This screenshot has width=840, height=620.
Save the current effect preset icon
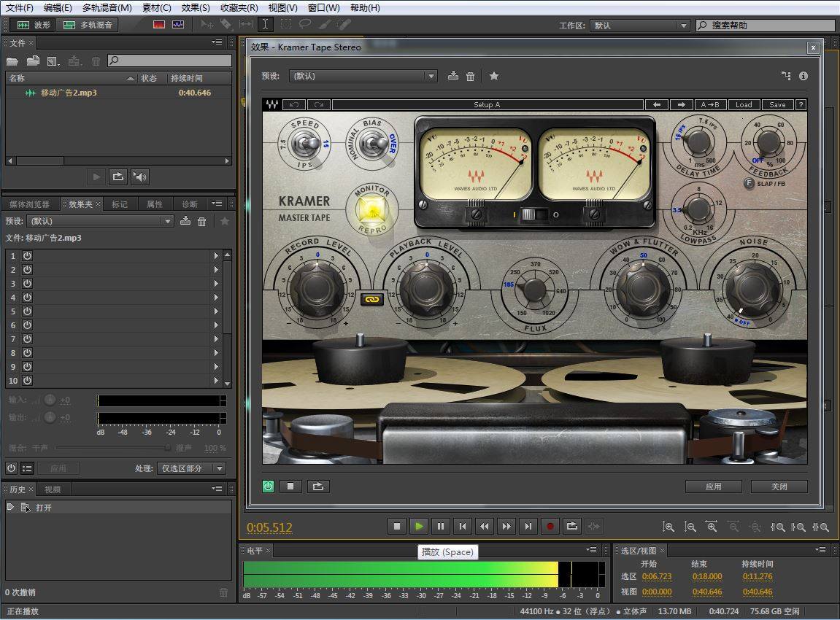click(453, 76)
